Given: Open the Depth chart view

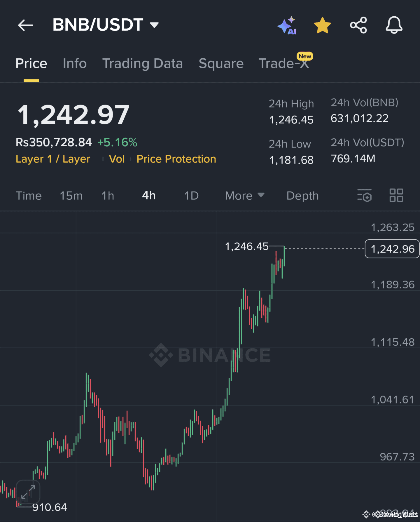Looking at the screenshot, I should [x=302, y=196].
